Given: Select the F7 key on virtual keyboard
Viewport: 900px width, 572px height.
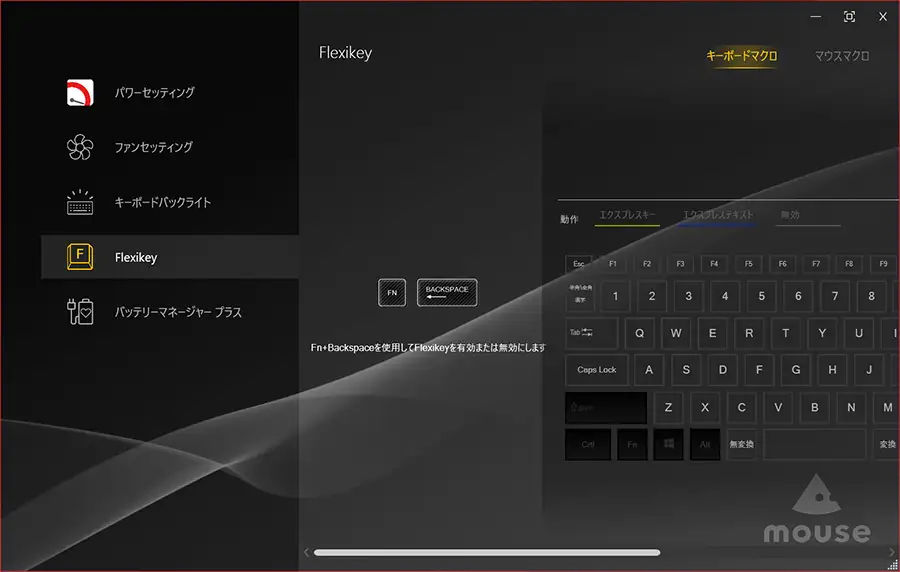Looking at the screenshot, I should [816, 264].
